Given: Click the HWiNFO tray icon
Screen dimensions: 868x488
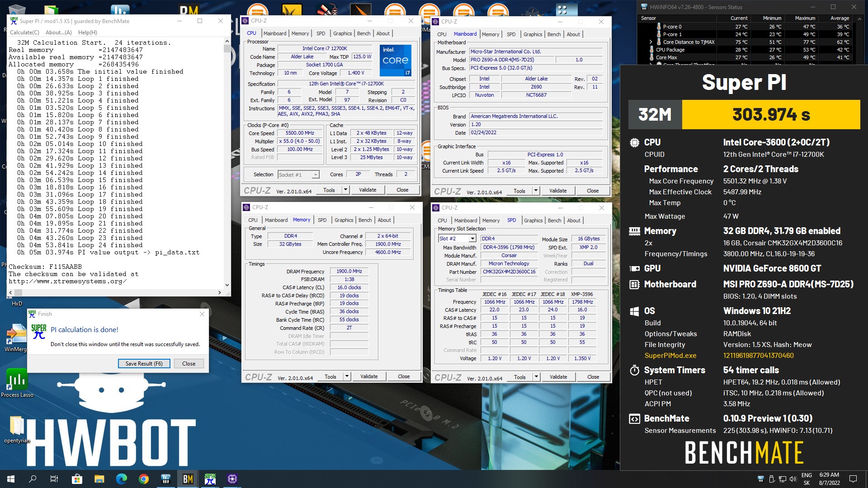Looking at the screenshot, I should (761, 479).
